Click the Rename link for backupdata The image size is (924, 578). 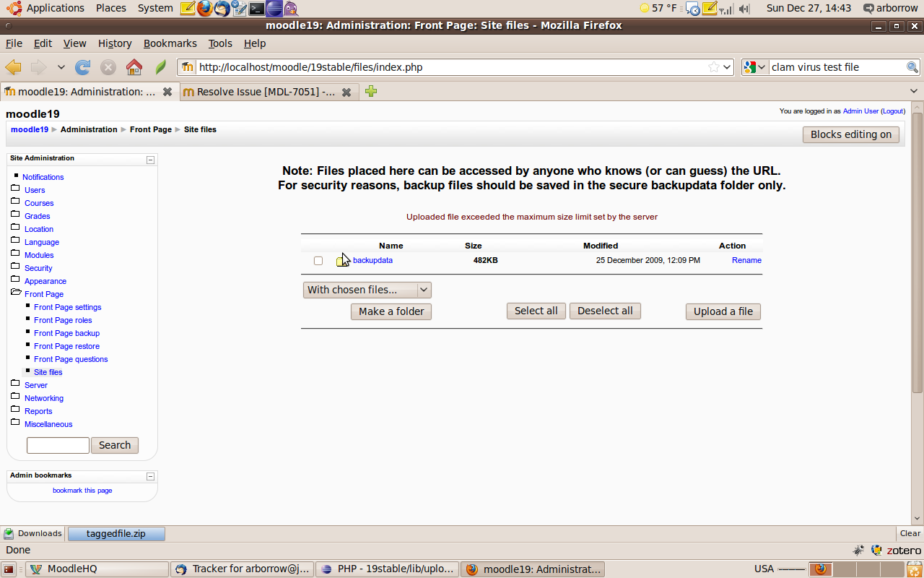pyautogui.click(x=746, y=260)
